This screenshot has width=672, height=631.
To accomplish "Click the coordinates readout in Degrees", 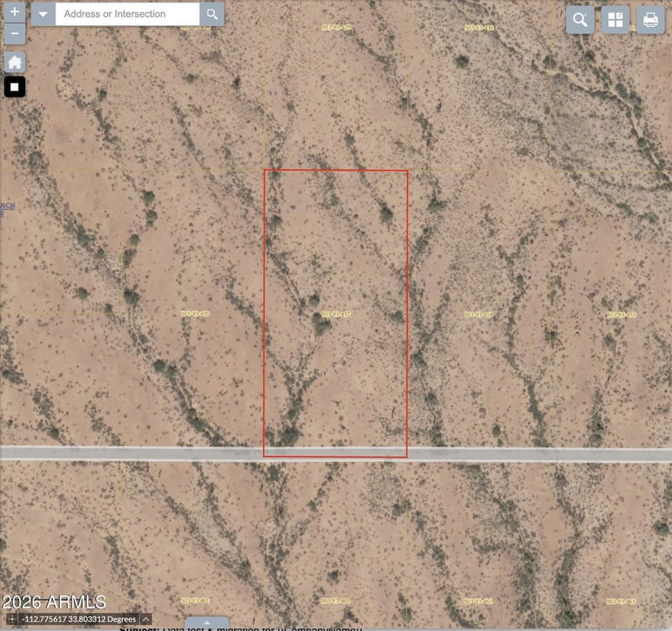I will click(x=79, y=619).
